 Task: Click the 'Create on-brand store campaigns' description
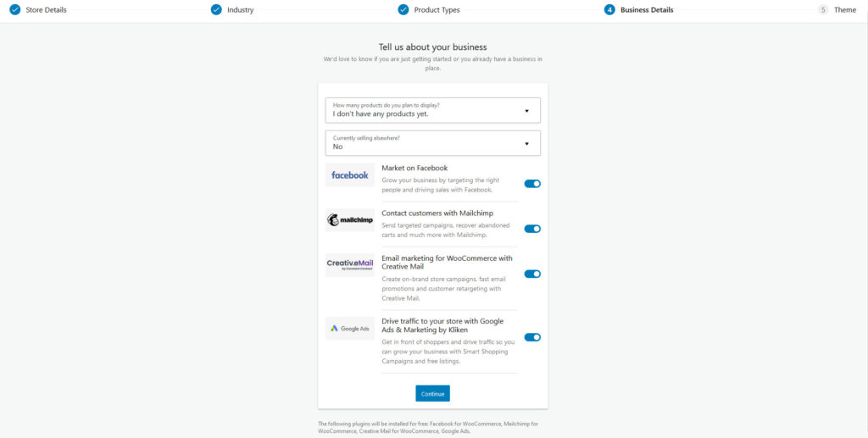coord(443,289)
